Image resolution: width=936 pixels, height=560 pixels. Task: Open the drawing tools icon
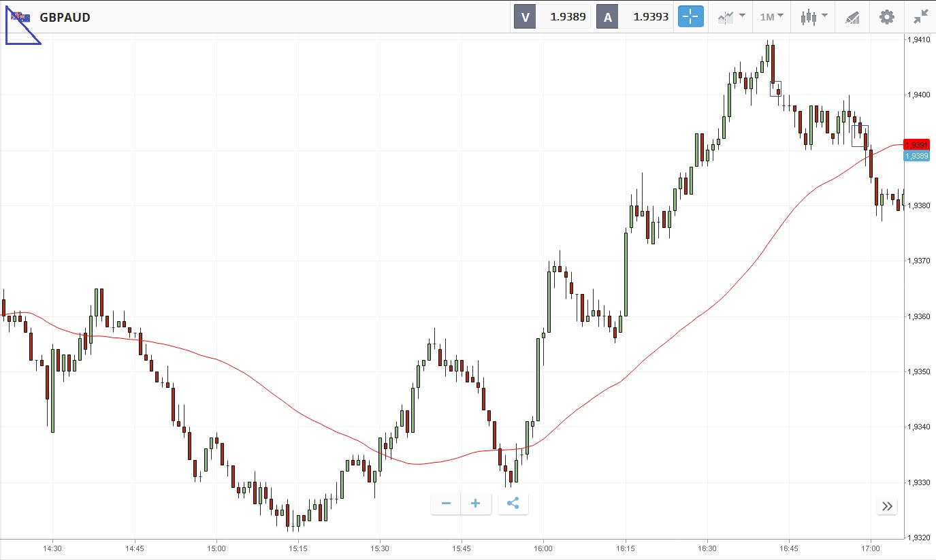(852, 17)
